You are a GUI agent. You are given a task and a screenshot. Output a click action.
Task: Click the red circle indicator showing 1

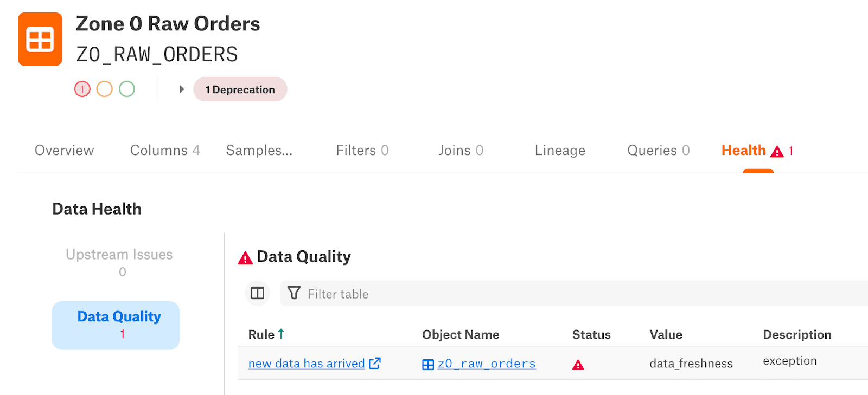click(x=82, y=89)
